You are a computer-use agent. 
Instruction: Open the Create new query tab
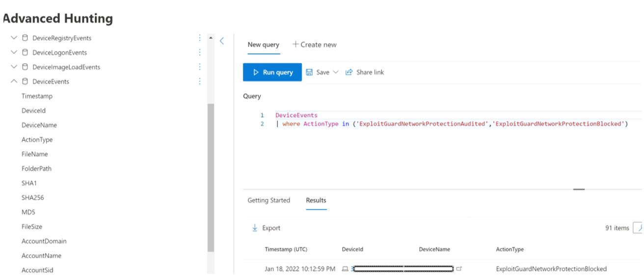314,45
